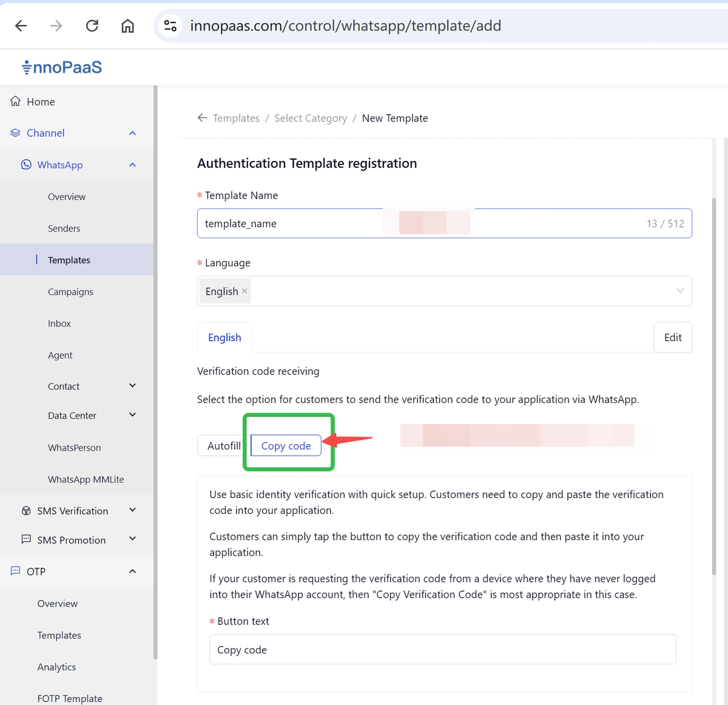
Task: Expand the Contact submenu
Action: (x=132, y=386)
